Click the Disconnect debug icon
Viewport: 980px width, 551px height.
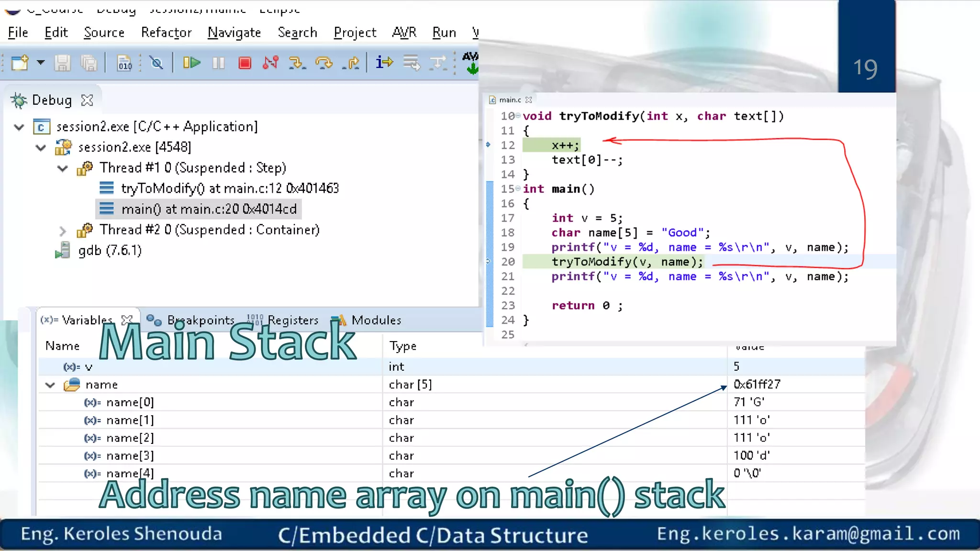click(270, 63)
